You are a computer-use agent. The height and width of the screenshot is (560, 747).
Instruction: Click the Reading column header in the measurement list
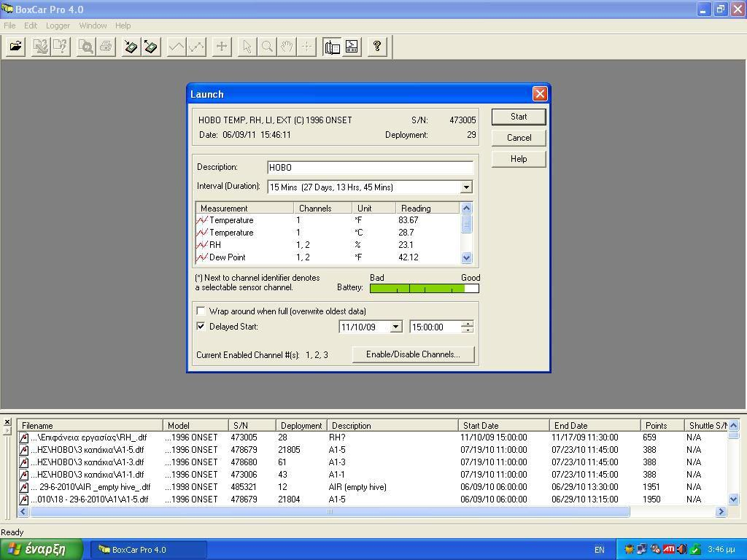[427, 208]
